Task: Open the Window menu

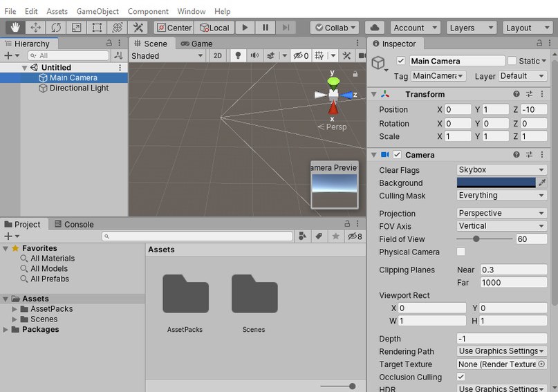Action: (192, 11)
